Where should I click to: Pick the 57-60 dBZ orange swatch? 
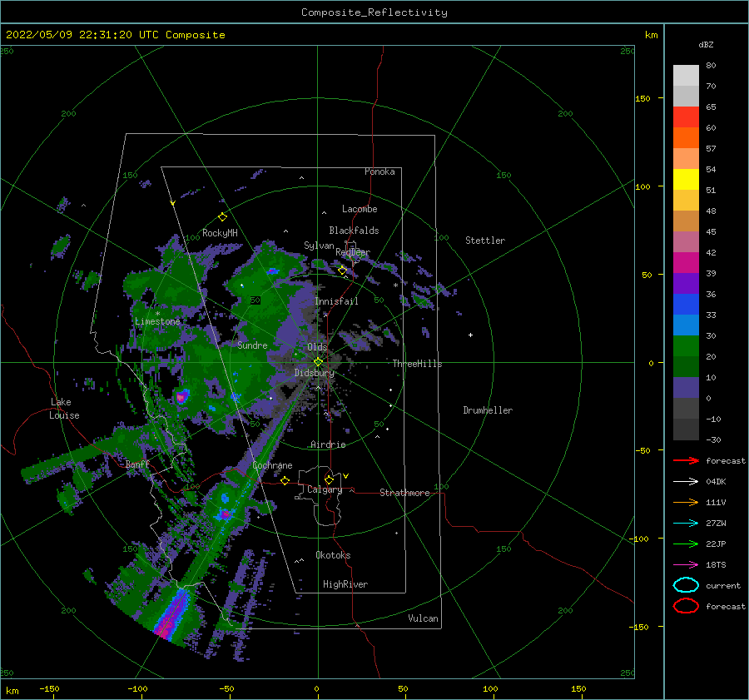click(x=686, y=138)
